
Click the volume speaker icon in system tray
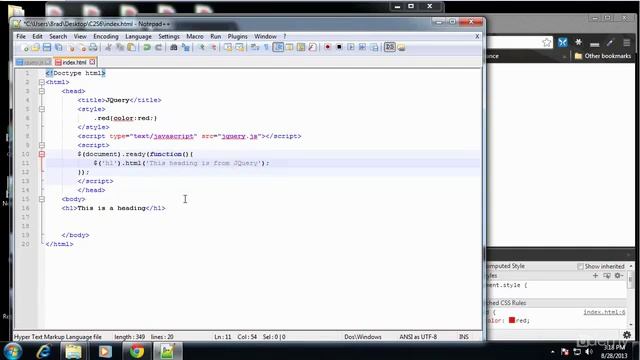589,351
